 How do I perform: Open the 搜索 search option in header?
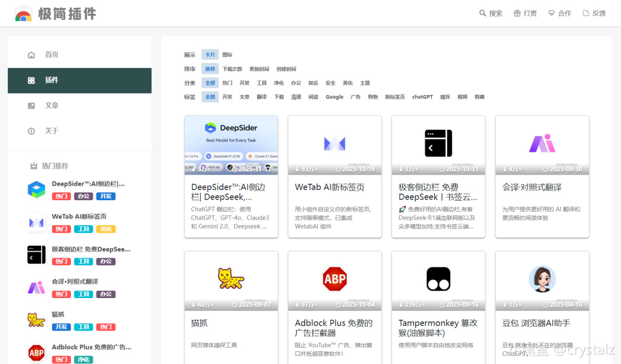tap(491, 14)
